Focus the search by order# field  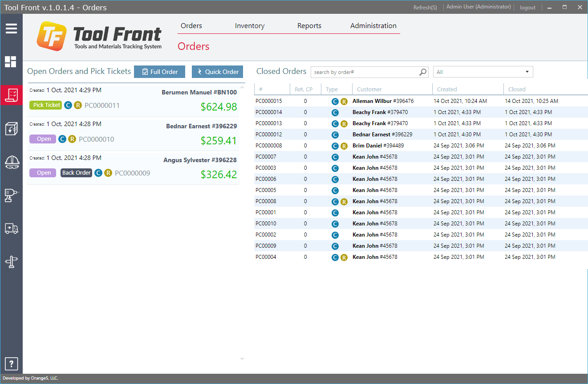(364, 72)
